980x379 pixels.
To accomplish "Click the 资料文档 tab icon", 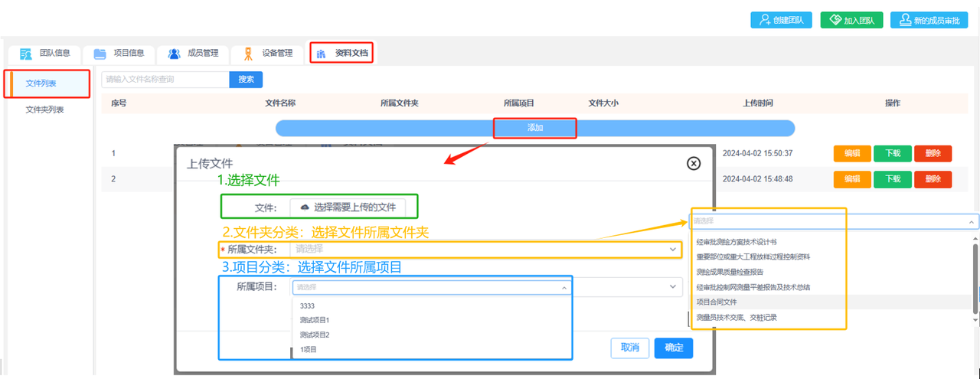I will [322, 54].
